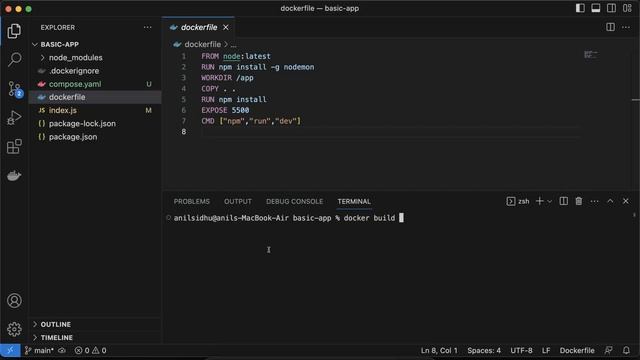The width and height of the screenshot is (640, 360).
Task: Click feedback icon in status bar
Action: 609,351
